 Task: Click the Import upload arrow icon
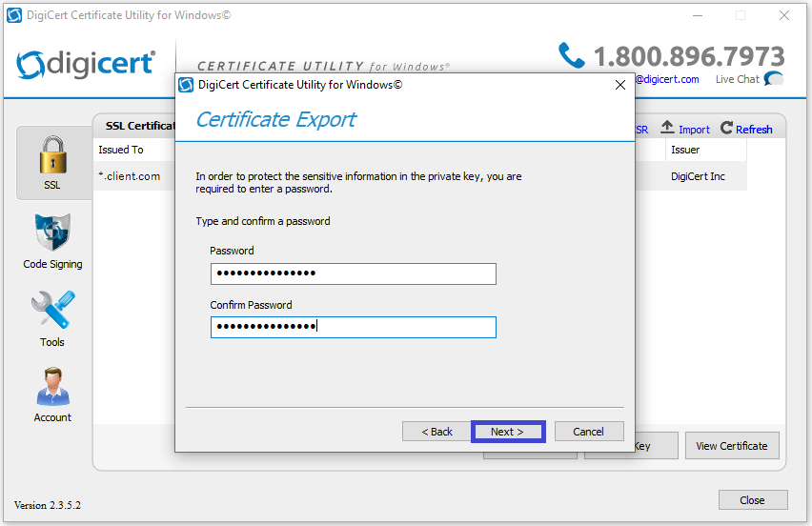[x=667, y=128]
